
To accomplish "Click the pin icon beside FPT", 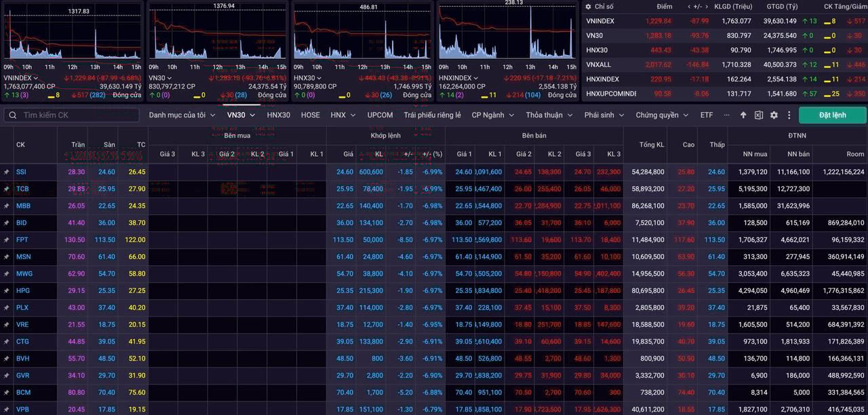I will (x=7, y=240).
